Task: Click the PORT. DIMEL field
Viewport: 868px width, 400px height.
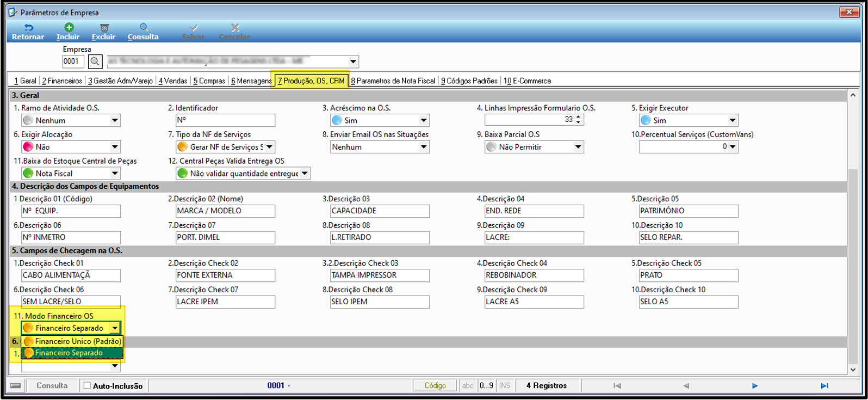Action: click(x=225, y=238)
